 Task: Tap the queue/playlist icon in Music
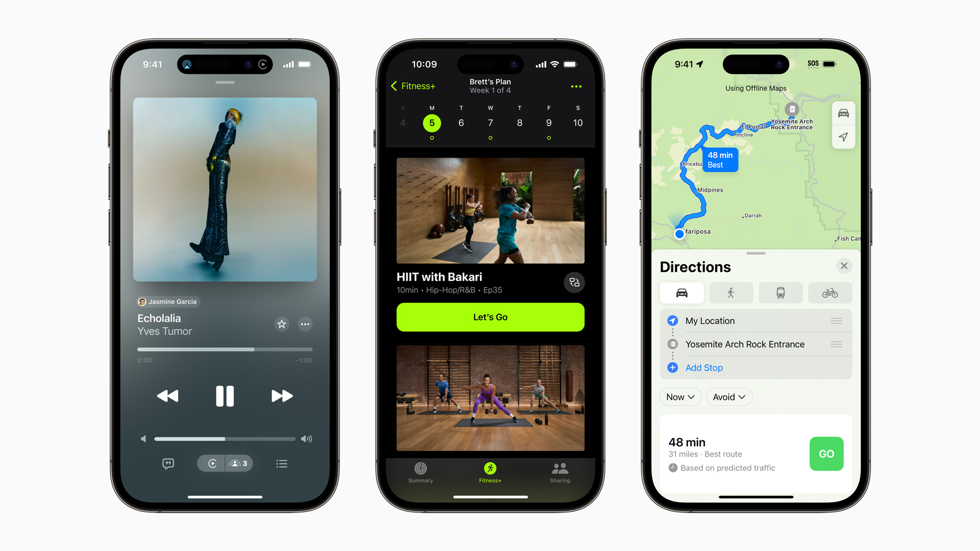tap(283, 463)
